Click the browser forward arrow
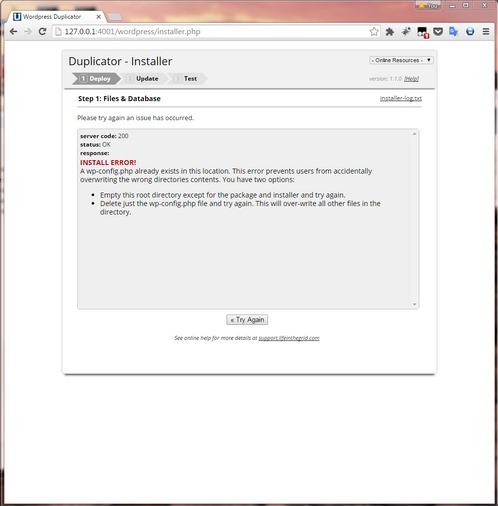 click(x=28, y=31)
